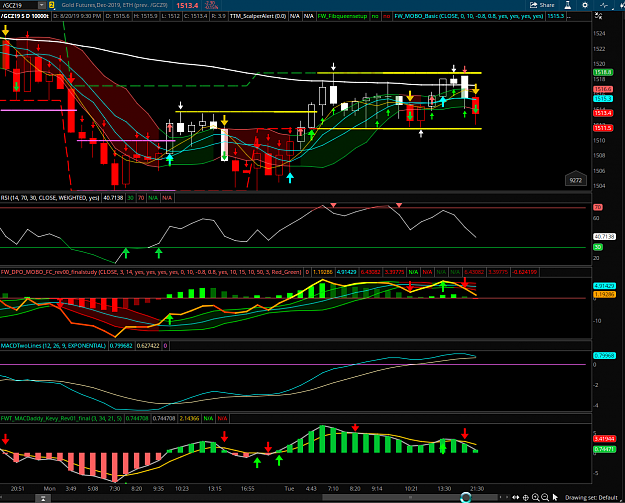The height and width of the screenshot is (503, 625).
Task: Click the MACDTwoLines header value 0.799682
Action: (x=121, y=346)
